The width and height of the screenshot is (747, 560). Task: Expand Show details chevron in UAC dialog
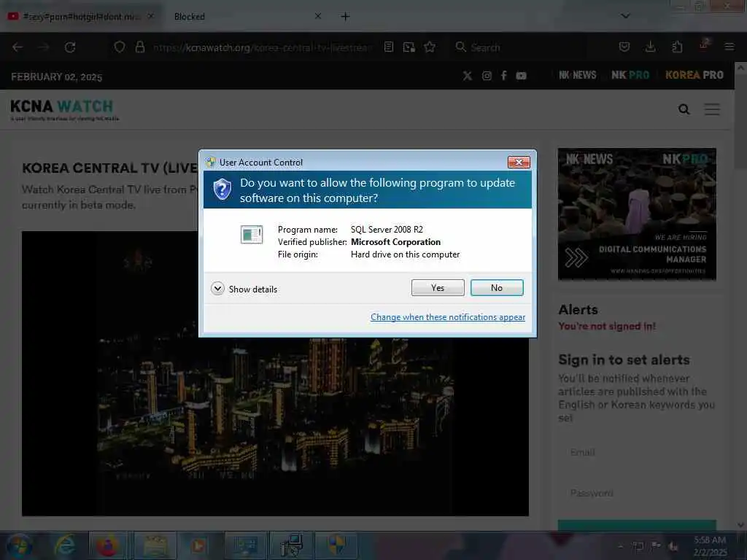(x=217, y=289)
